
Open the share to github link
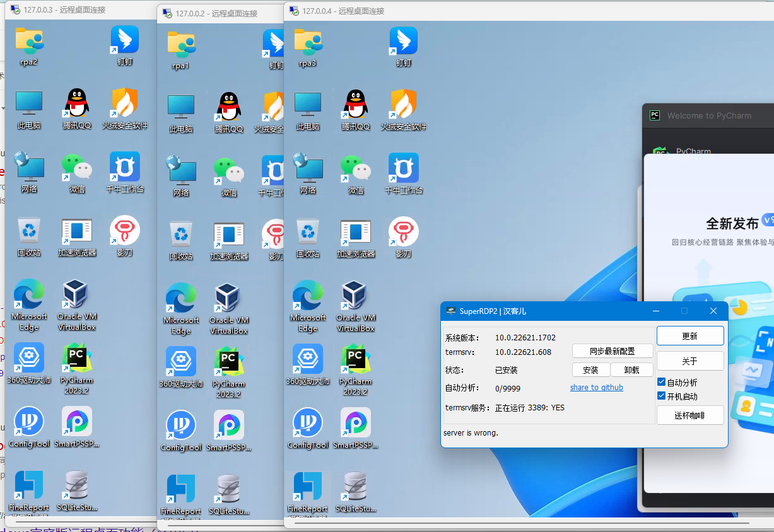(596, 388)
